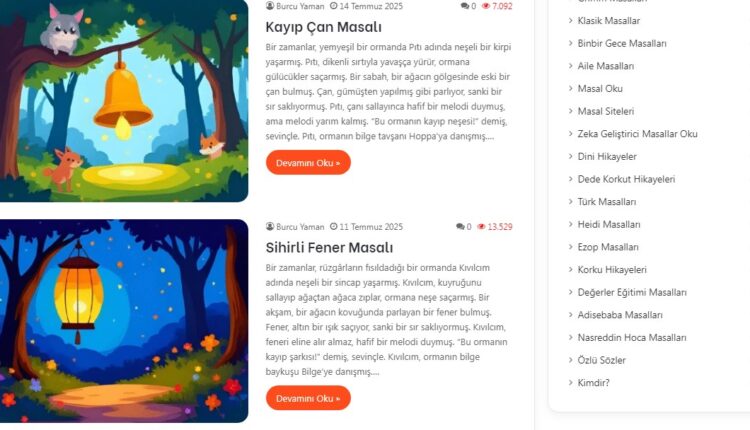Click the chevron beside Korku Hikayeleri
The image size is (750, 430).
tap(571, 269)
